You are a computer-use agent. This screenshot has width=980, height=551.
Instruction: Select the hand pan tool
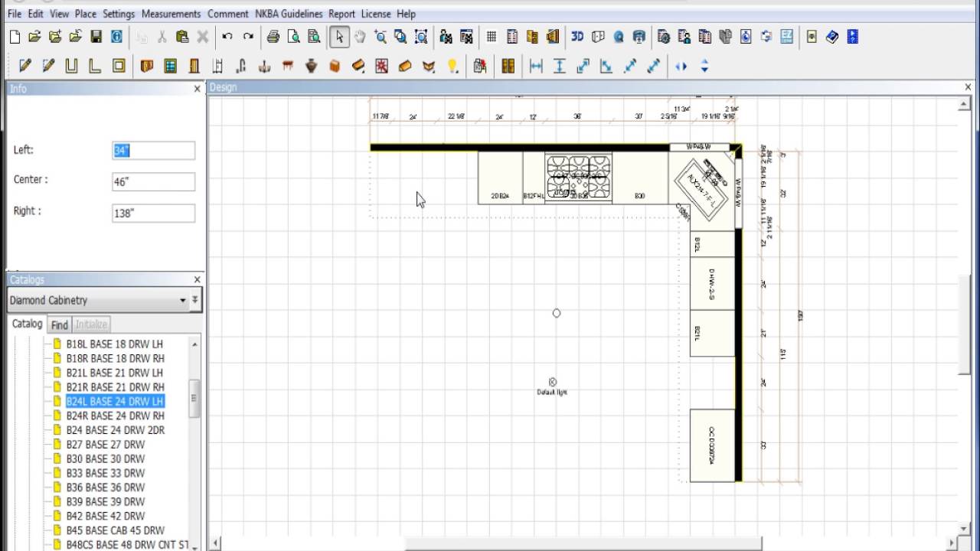click(360, 37)
